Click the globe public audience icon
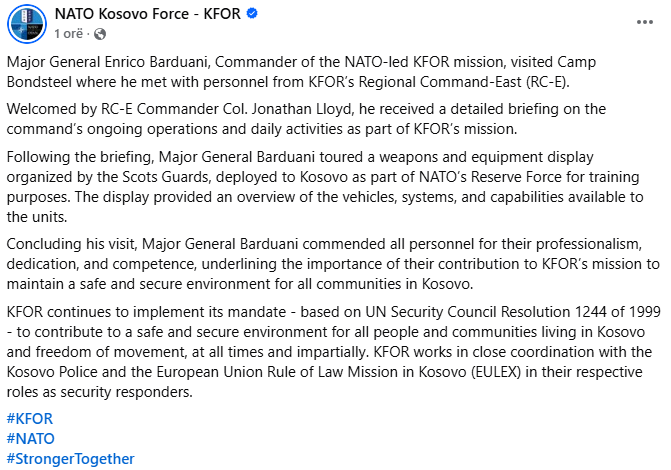 [x=99, y=34]
